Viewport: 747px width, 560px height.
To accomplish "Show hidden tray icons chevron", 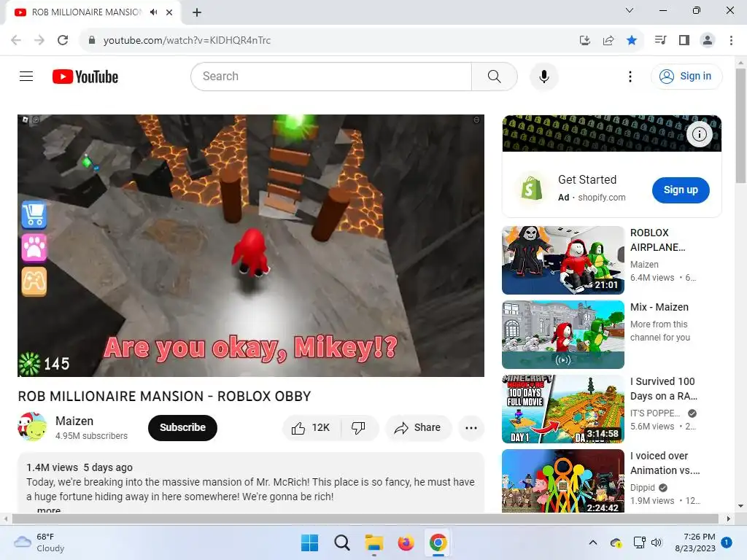I will click(x=592, y=542).
